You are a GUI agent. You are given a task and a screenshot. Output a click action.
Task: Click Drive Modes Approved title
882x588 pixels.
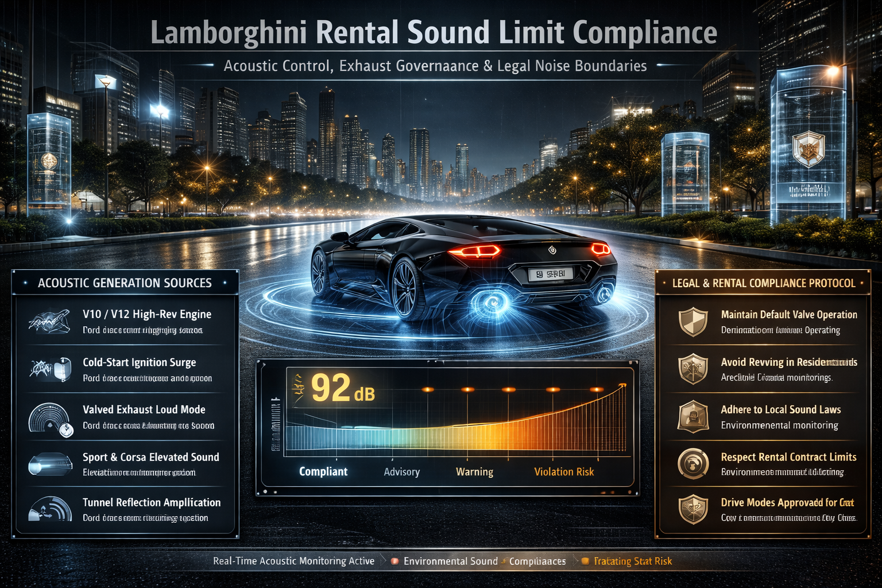point(787,502)
